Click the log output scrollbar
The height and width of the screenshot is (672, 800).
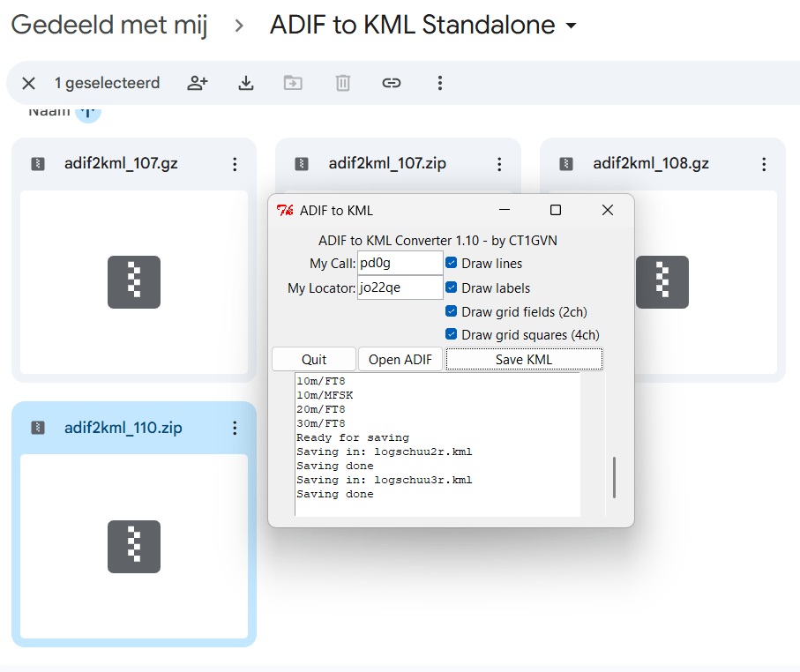614,477
